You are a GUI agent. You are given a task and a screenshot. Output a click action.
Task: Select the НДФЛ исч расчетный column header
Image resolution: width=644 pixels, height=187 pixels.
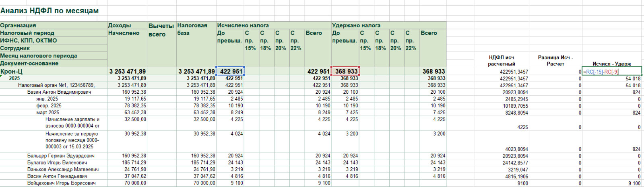[501, 60]
